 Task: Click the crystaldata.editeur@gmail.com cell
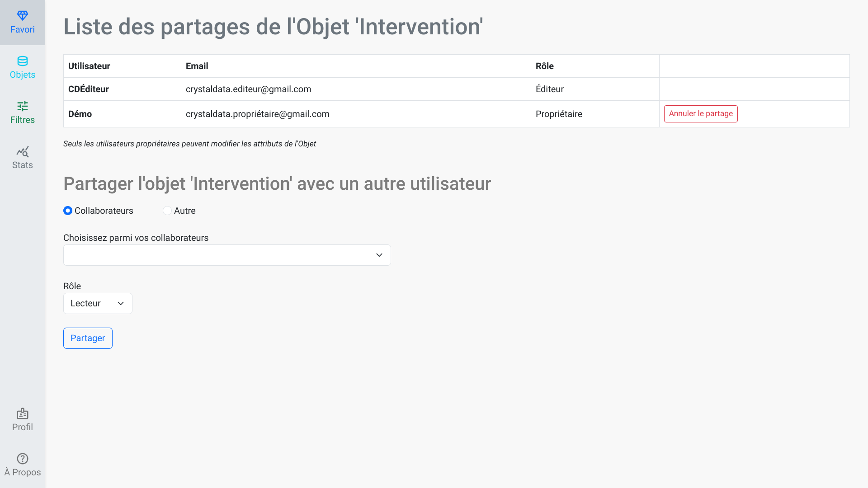[x=248, y=89]
